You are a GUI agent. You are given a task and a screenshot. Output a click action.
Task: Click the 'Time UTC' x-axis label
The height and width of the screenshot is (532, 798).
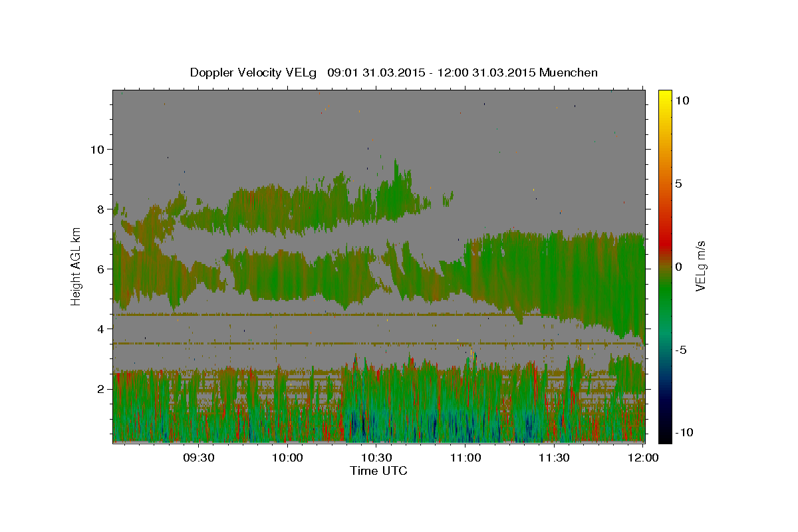click(378, 471)
